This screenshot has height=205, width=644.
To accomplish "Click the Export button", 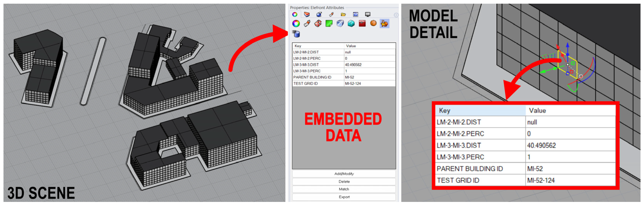I will [x=344, y=197].
